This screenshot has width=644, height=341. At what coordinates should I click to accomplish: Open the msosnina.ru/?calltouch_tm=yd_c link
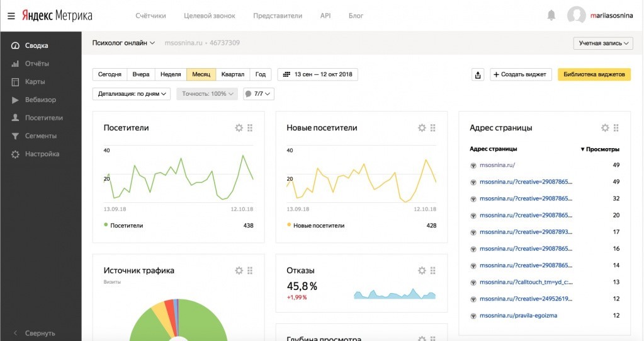click(x=526, y=282)
